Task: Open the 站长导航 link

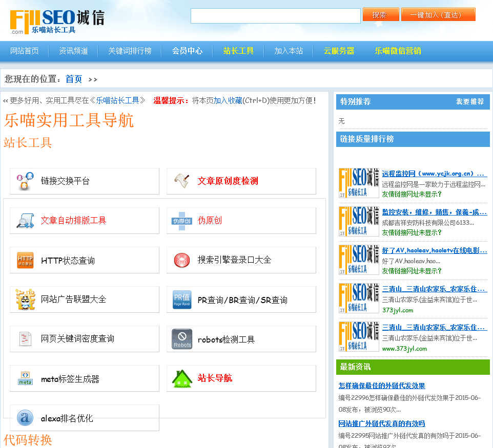Action: [x=215, y=378]
